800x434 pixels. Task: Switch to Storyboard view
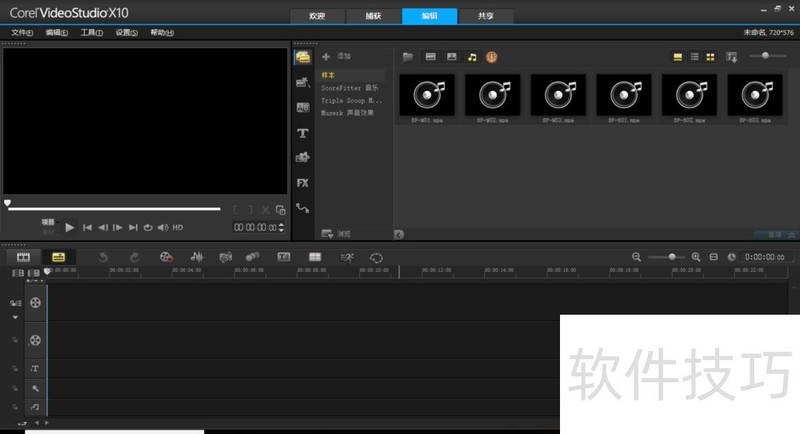coord(23,257)
